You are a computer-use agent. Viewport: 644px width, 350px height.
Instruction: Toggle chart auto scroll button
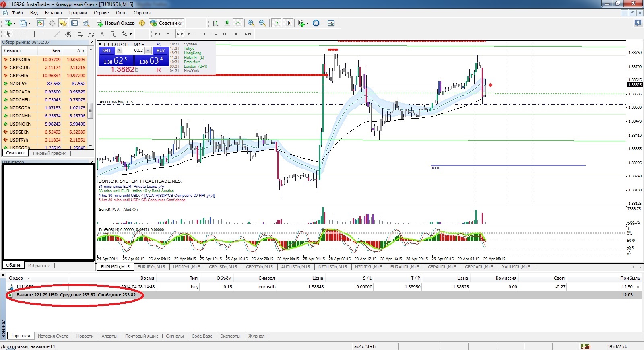coord(277,23)
